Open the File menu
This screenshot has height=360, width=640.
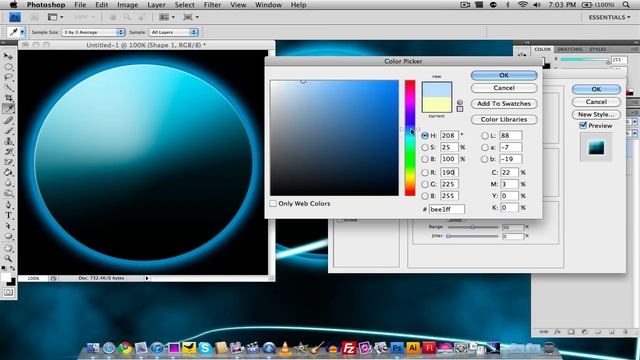point(80,5)
